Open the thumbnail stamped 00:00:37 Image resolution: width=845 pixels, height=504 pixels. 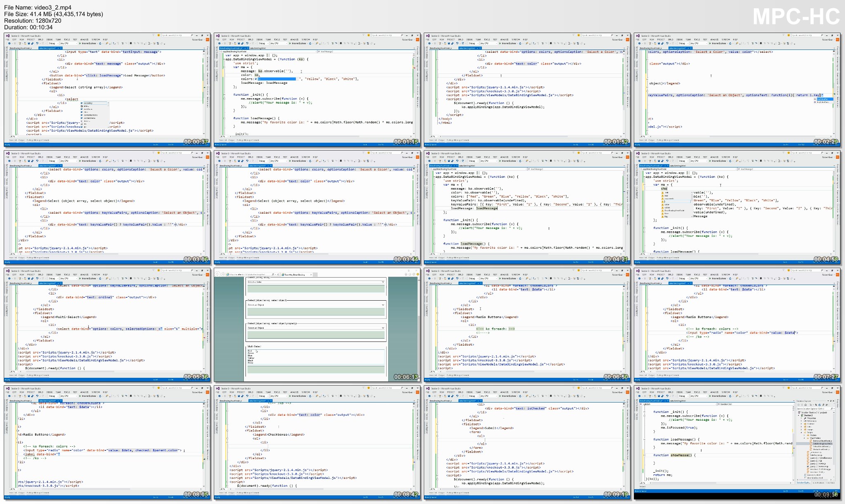point(107,90)
